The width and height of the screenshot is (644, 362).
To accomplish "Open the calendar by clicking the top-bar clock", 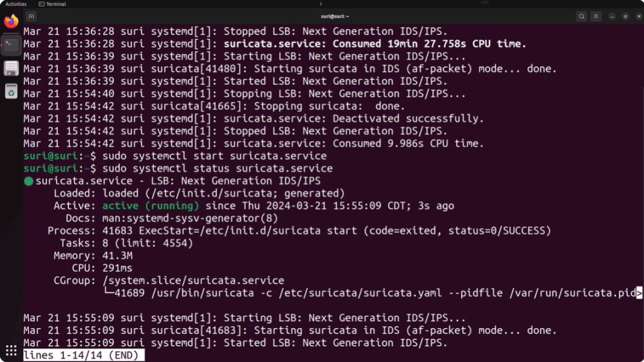I will tap(322, 4).
